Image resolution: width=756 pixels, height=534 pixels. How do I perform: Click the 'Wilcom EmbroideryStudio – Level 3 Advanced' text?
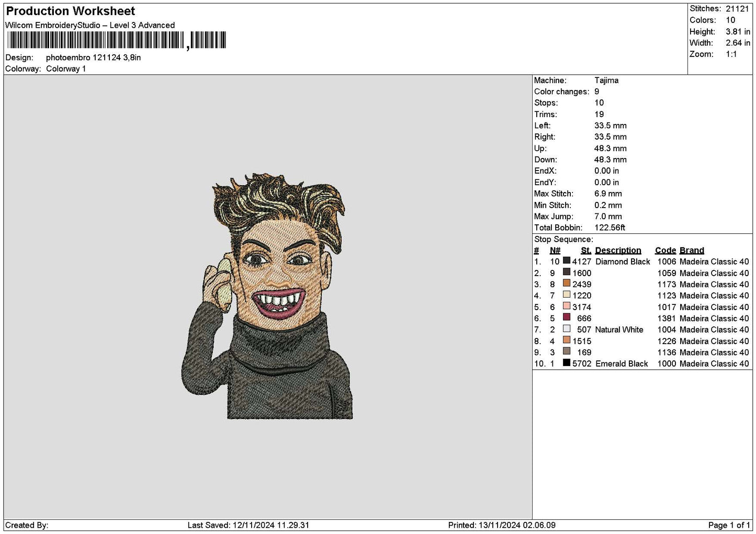click(90, 25)
